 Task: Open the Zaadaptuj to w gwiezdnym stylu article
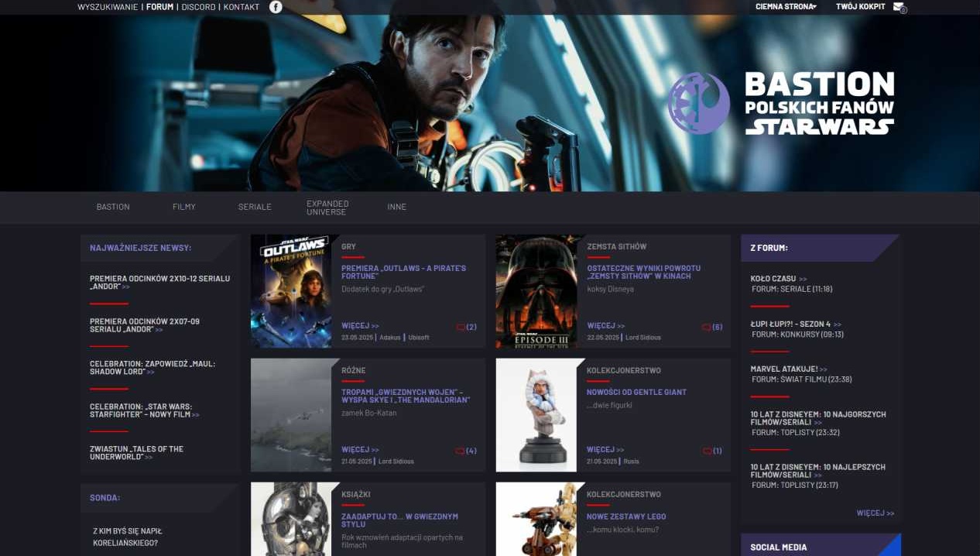point(399,520)
